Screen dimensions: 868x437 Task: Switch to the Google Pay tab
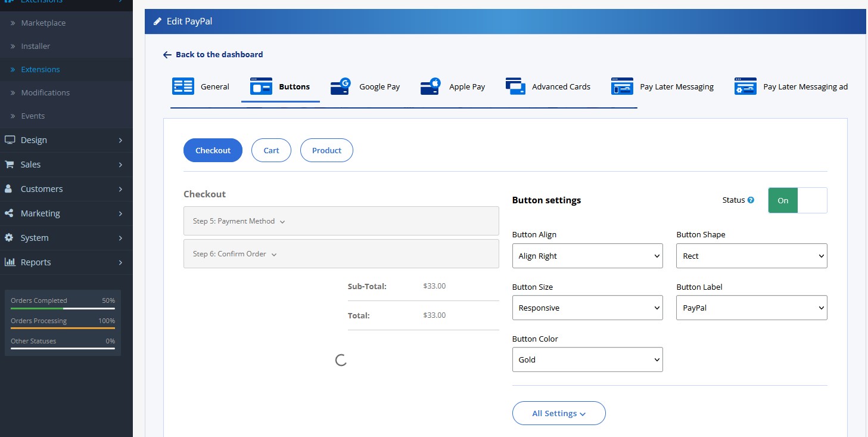point(365,86)
